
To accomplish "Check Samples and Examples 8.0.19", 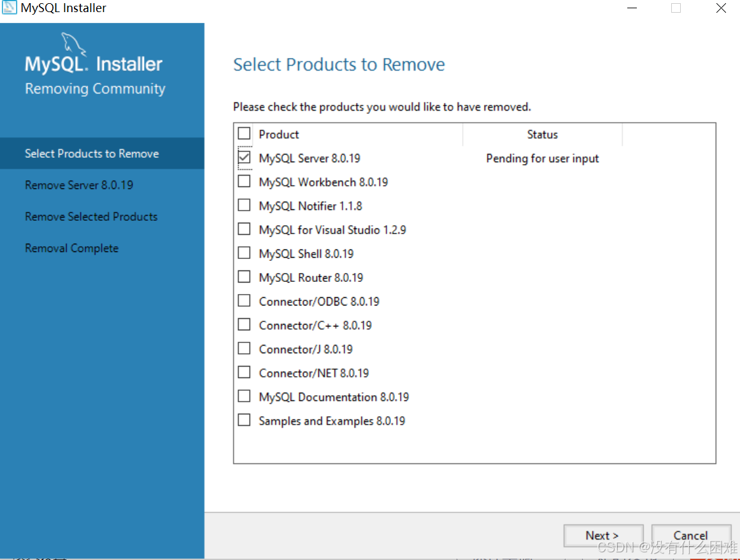I will (x=244, y=419).
